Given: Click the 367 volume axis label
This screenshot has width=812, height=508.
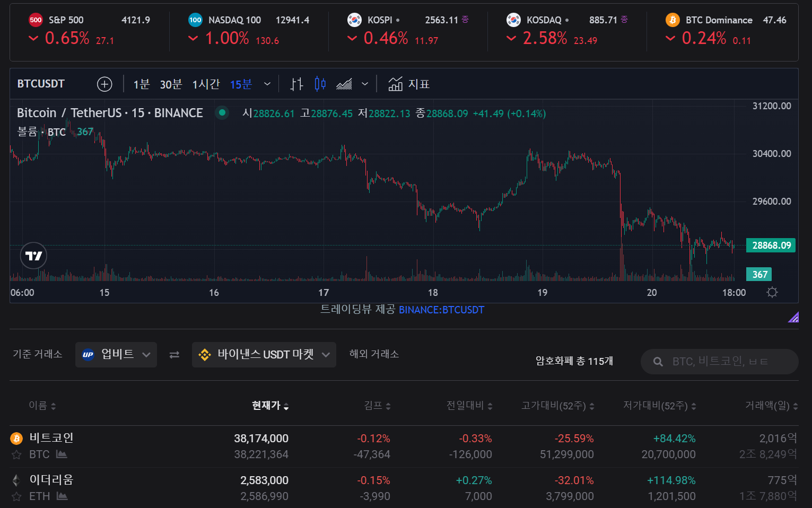Looking at the screenshot, I should click(x=759, y=274).
